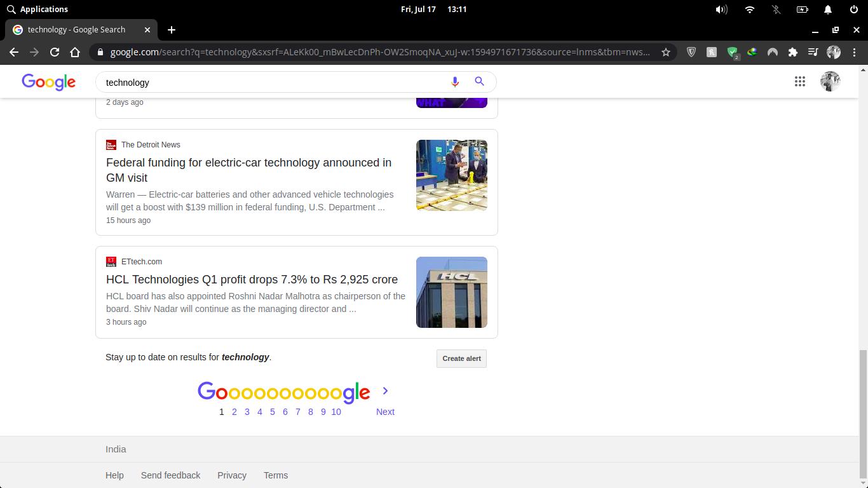This screenshot has height=488, width=868.
Task: Open the Terms footer link
Action: point(276,475)
